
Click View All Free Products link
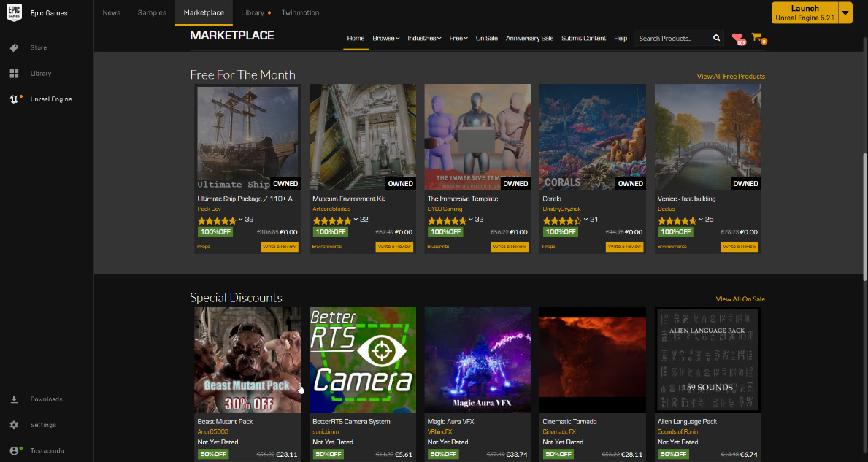731,77
